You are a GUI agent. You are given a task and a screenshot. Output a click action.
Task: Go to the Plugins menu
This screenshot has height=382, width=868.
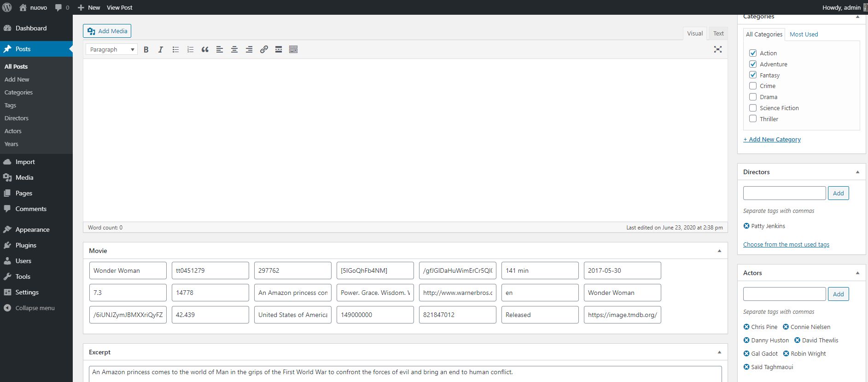pos(36,245)
